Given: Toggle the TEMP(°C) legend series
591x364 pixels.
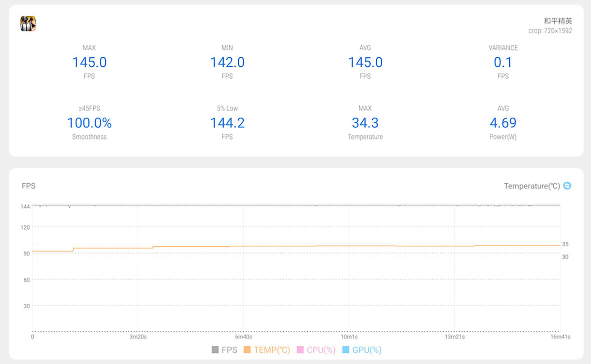Looking at the screenshot, I should [x=267, y=350].
